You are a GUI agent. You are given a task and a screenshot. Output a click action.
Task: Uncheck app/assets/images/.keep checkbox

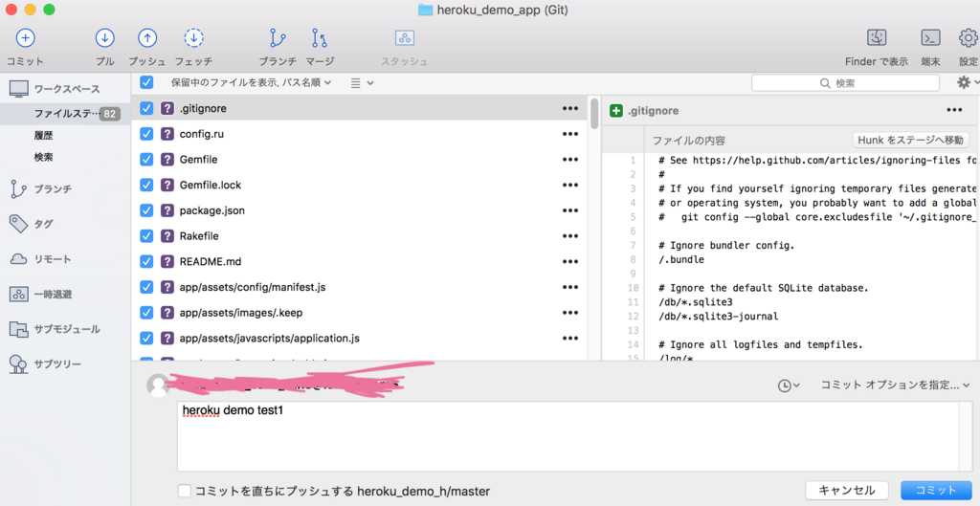146,313
